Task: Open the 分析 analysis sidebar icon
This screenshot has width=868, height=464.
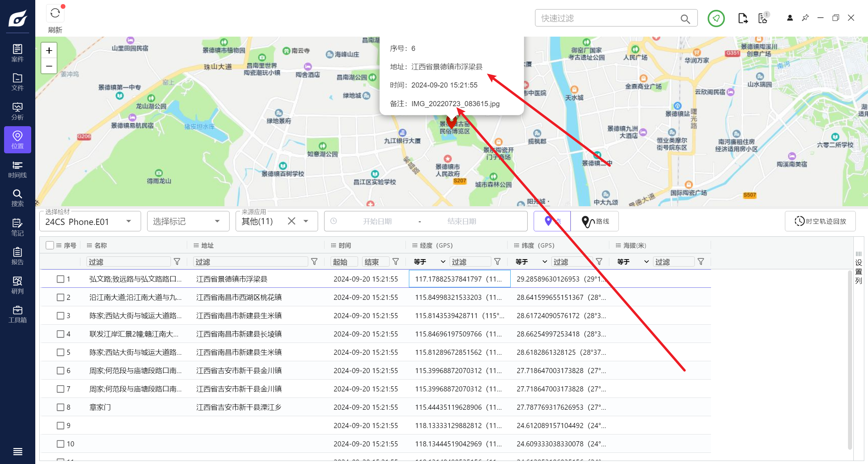Action: tap(17, 111)
